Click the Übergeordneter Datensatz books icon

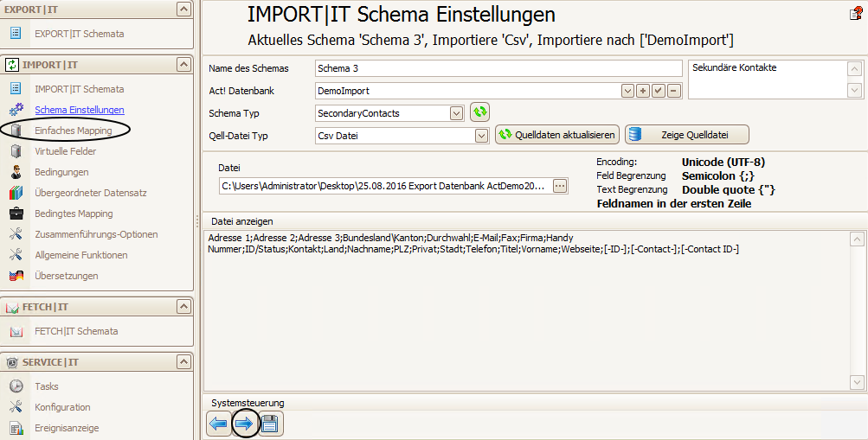16,193
